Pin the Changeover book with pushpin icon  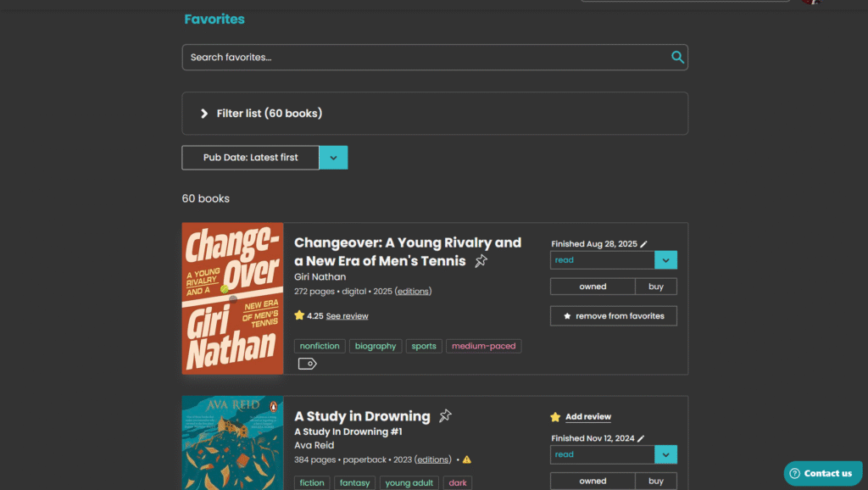point(481,261)
